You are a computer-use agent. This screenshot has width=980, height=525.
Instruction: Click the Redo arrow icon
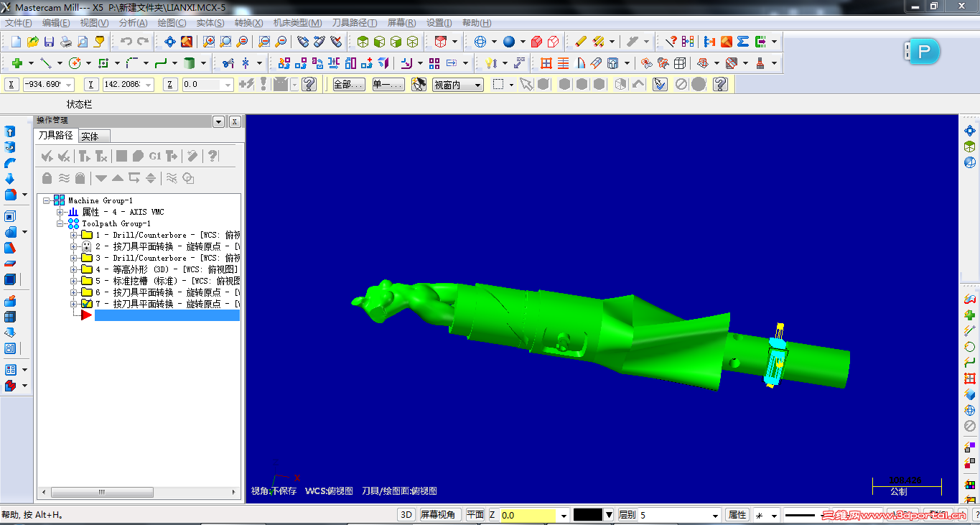[x=142, y=42]
